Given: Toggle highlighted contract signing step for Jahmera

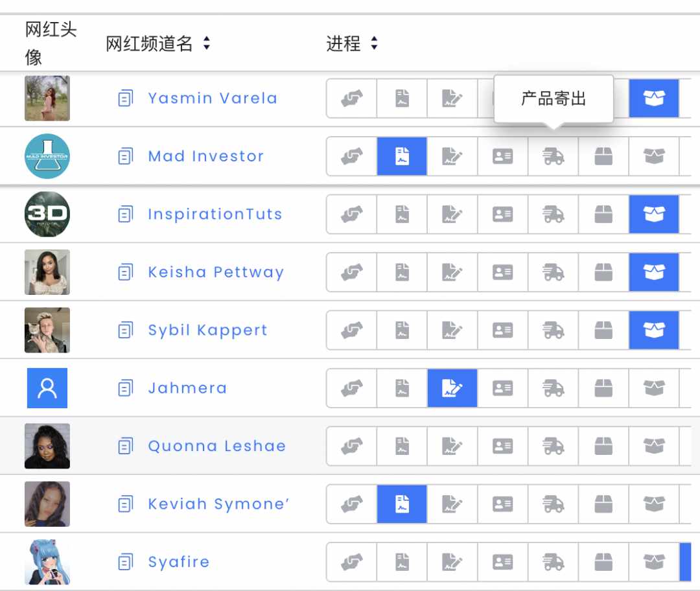Looking at the screenshot, I should click(452, 388).
